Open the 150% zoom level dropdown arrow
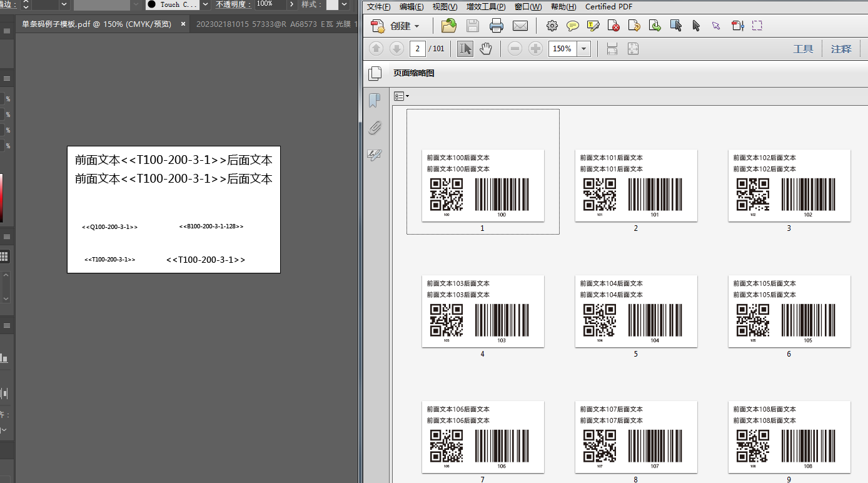This screenshot has height=483, width=868. point(584,49)
